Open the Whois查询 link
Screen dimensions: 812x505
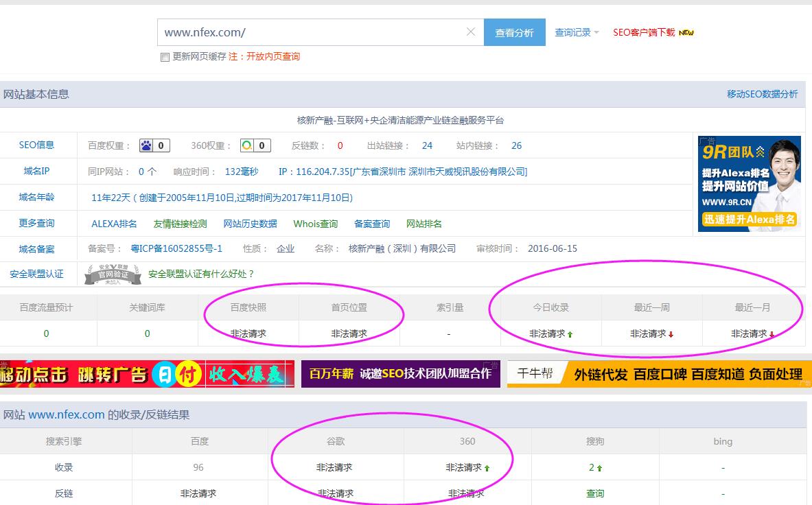pyautogui.click(x=315, y=224)
